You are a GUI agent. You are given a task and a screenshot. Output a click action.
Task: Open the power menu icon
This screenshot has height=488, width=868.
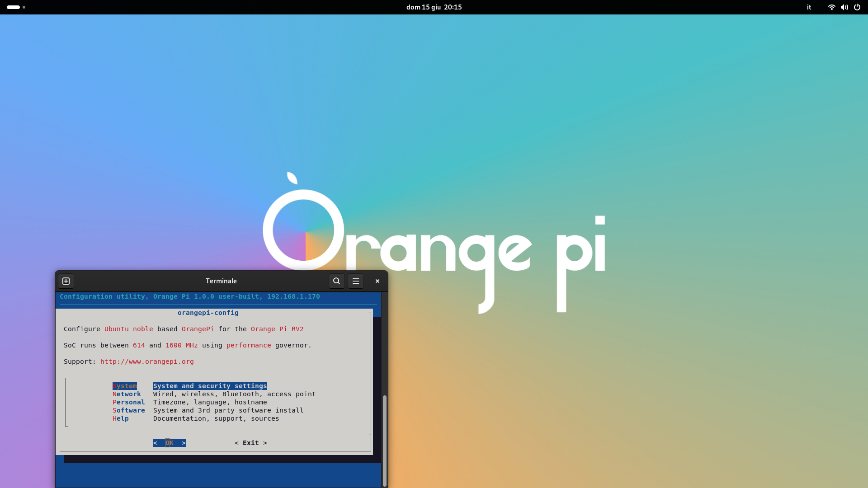coord(857,7)
